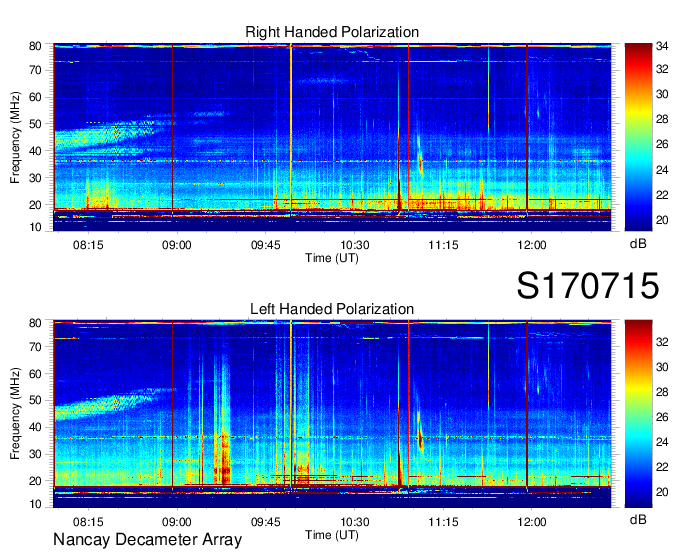Viewport: 680px width, 552px height.
Task: Click the '28' value on bottom color scale
Action: [x=662, y=392]
